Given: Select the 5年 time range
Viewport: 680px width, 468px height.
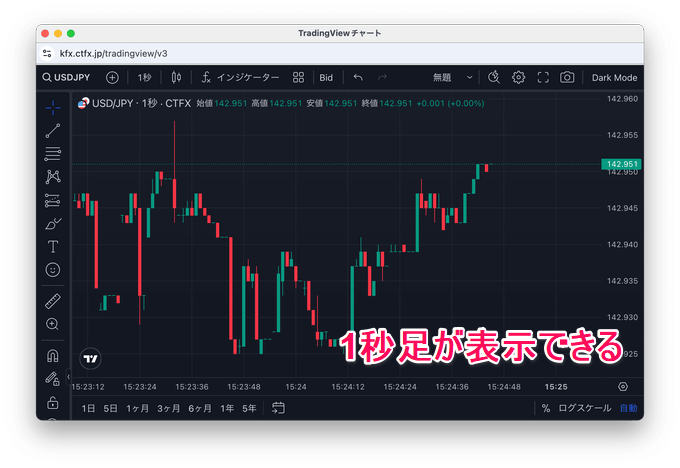Looking at the screenshot, I should point(249,408).
